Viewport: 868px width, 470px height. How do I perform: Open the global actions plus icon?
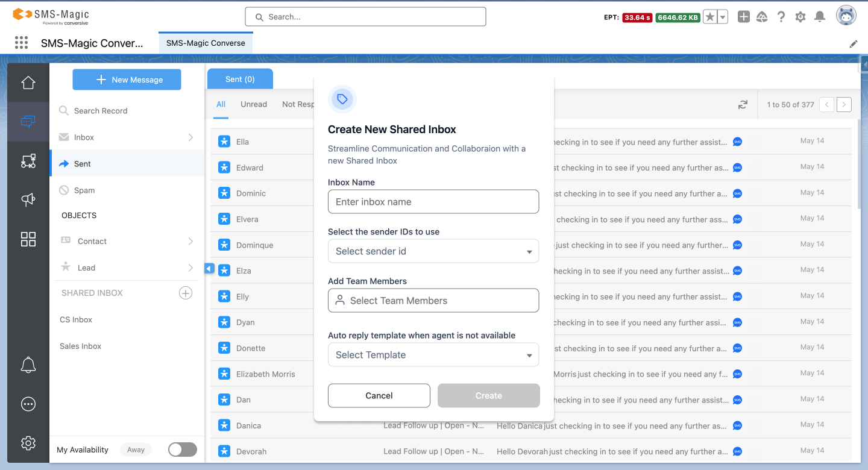click(x=744, y=17)
